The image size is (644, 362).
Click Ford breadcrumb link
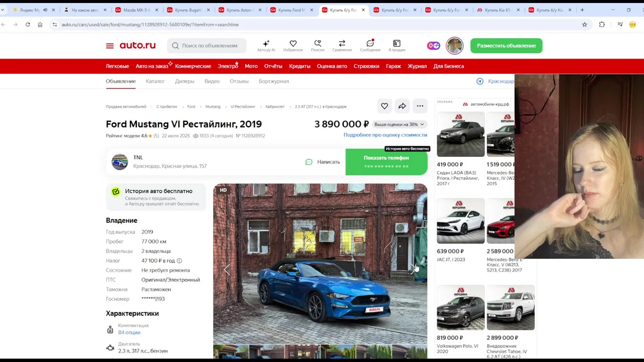(191, 107)
